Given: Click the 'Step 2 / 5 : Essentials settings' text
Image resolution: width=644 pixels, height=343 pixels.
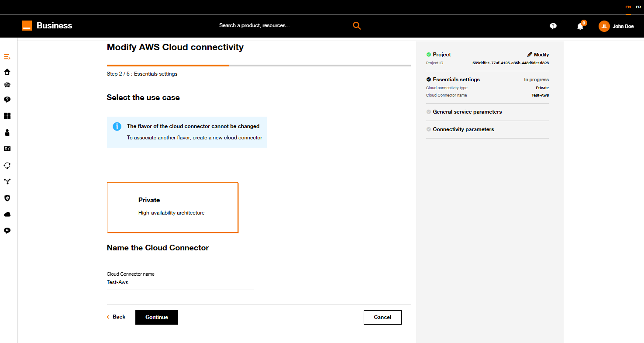Looking at the screenshot, I should coord(142,74).
